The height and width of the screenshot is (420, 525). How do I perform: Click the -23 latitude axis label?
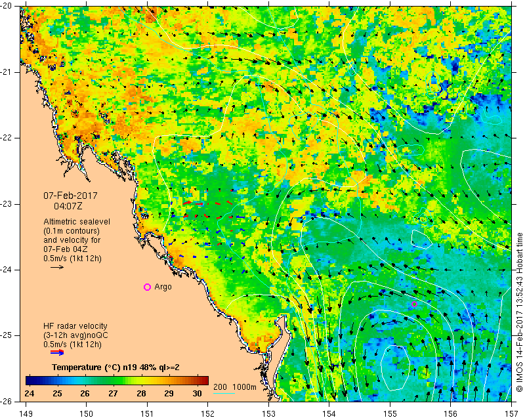tap(7, 204)
